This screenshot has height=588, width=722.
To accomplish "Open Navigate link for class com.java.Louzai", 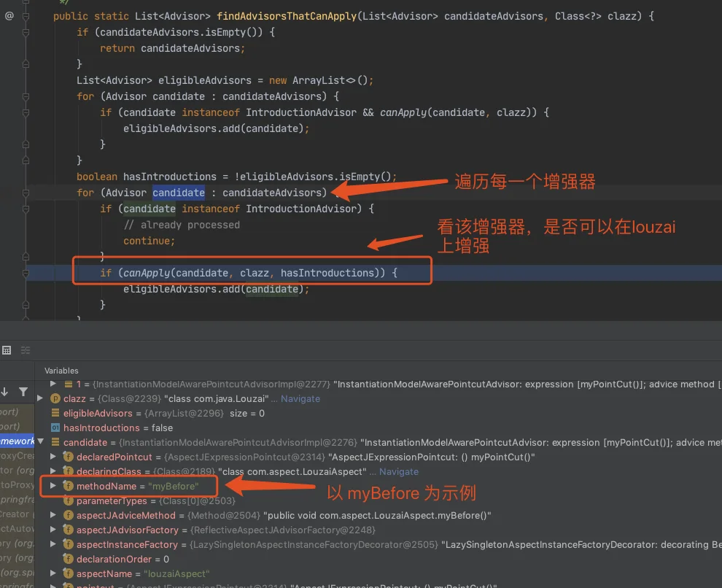I will (300, 399).
